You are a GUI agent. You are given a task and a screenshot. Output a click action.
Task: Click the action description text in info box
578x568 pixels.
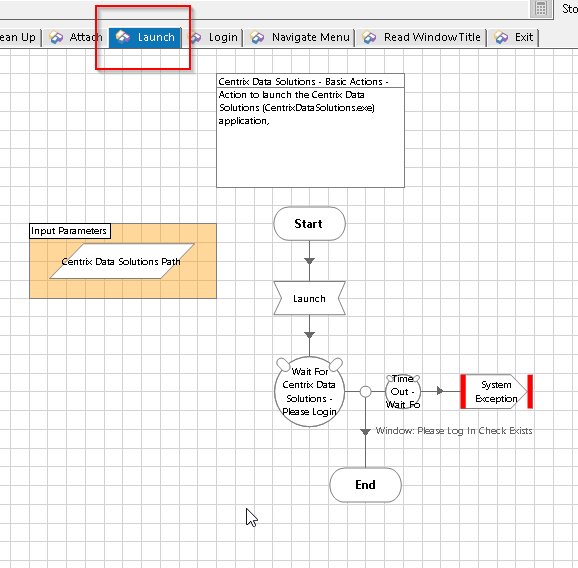tap(296, 108)
